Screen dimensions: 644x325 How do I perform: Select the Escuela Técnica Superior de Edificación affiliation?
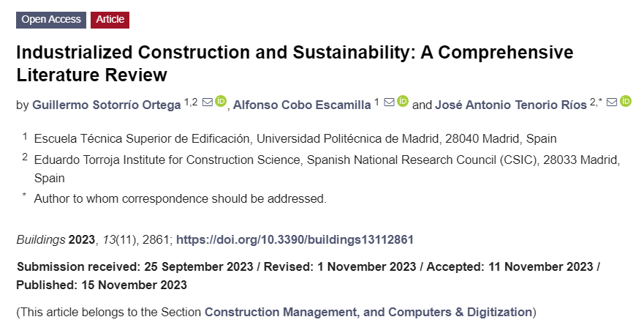click(295, 138)
